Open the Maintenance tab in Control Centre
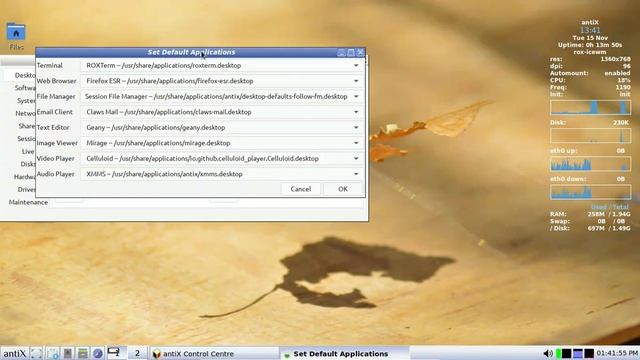This screenshot has height=360, width=640. point(28,202)
